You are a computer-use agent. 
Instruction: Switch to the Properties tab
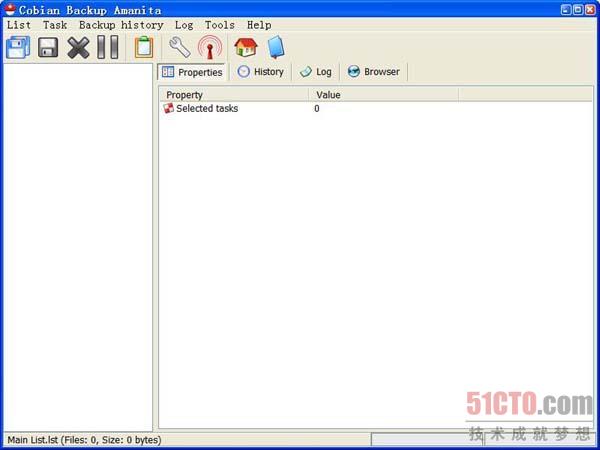[192, 72]
